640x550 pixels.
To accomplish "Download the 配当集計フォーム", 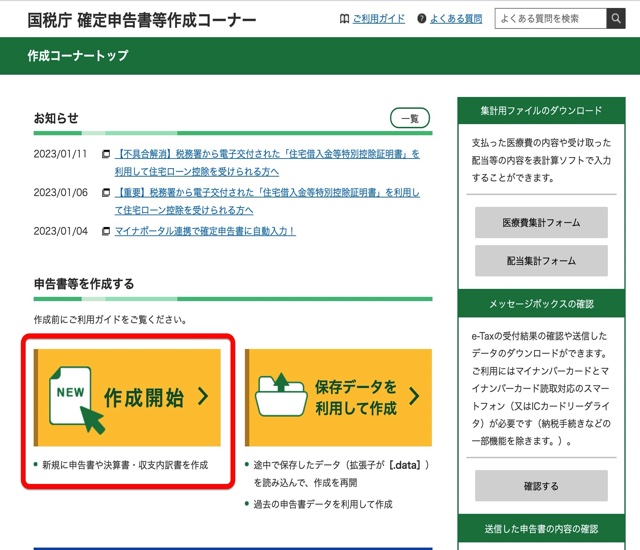I will 541,260.
